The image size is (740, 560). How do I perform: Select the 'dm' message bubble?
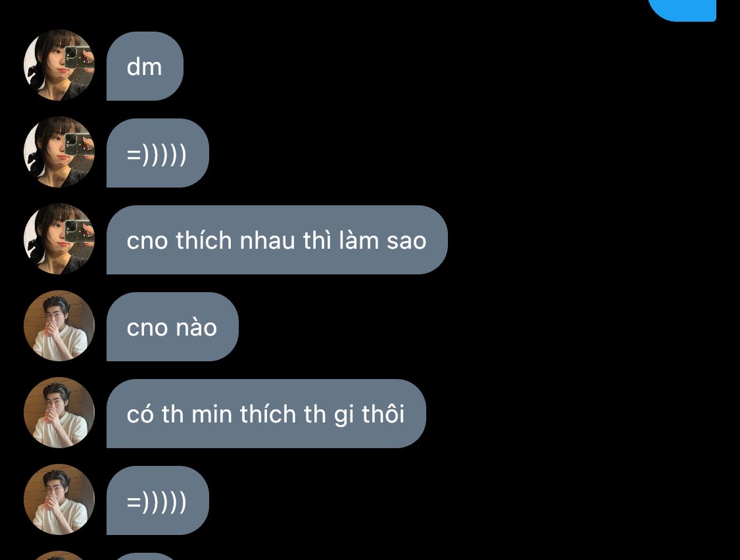[145, 66]
